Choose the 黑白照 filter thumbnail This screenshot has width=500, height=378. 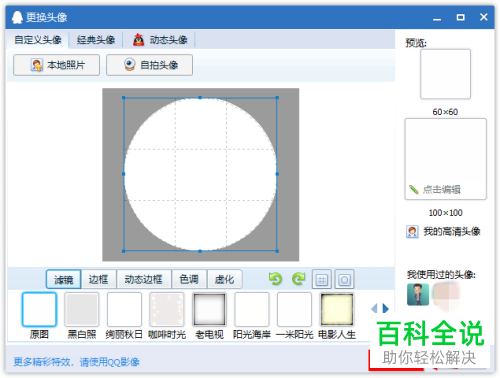82,309
